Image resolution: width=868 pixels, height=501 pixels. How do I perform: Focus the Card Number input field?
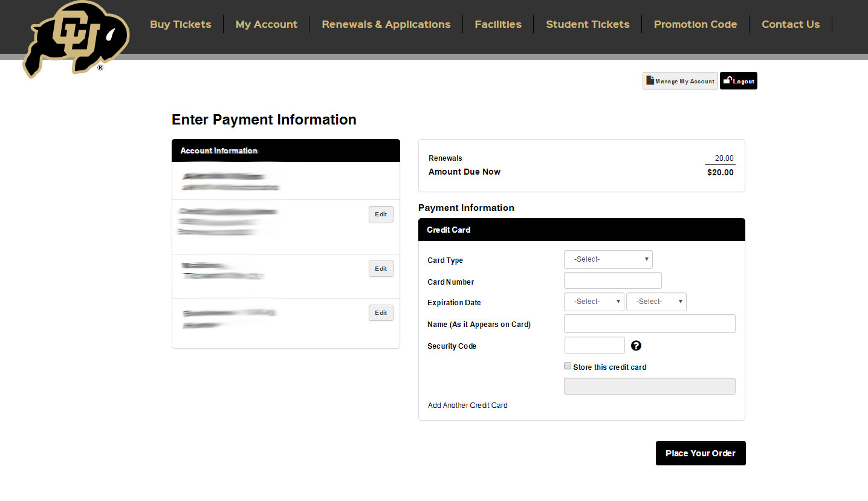pos(612,280)
